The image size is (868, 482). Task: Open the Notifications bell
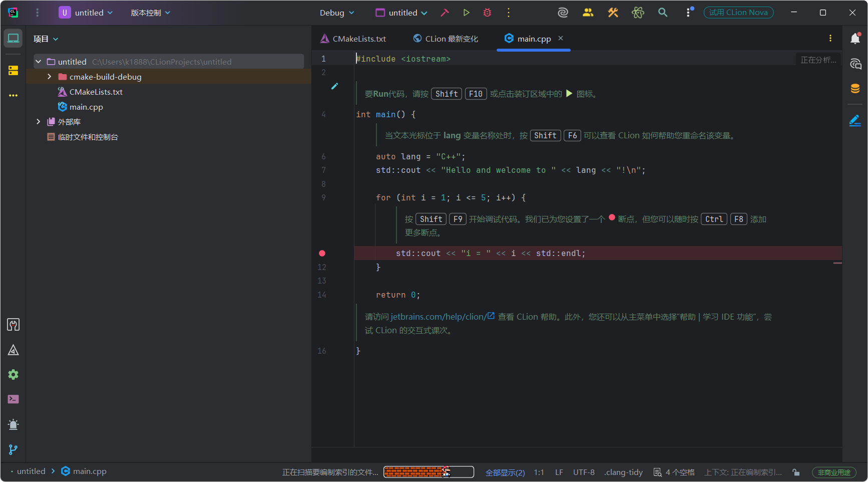[855, 38]
